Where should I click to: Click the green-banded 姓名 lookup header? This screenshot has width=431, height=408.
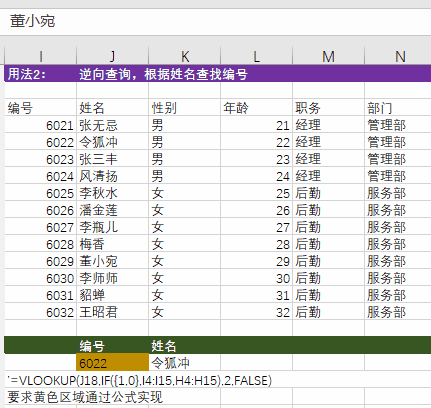tap(185, 345)
